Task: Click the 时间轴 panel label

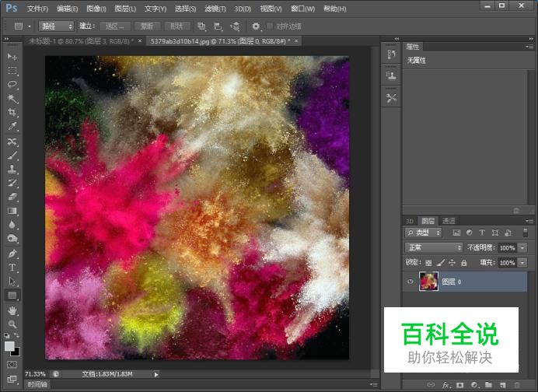Action: (37, 384)
